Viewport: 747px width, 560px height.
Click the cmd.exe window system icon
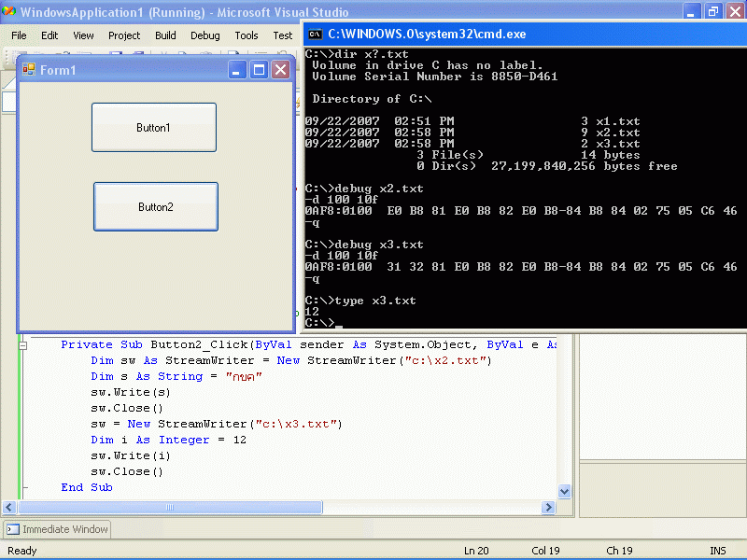click(315, 34)
